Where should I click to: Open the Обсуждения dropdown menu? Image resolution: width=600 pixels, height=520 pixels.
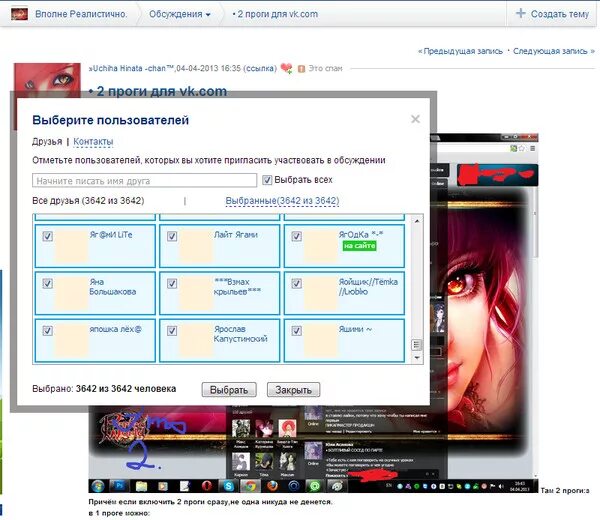tap(179, 14)
